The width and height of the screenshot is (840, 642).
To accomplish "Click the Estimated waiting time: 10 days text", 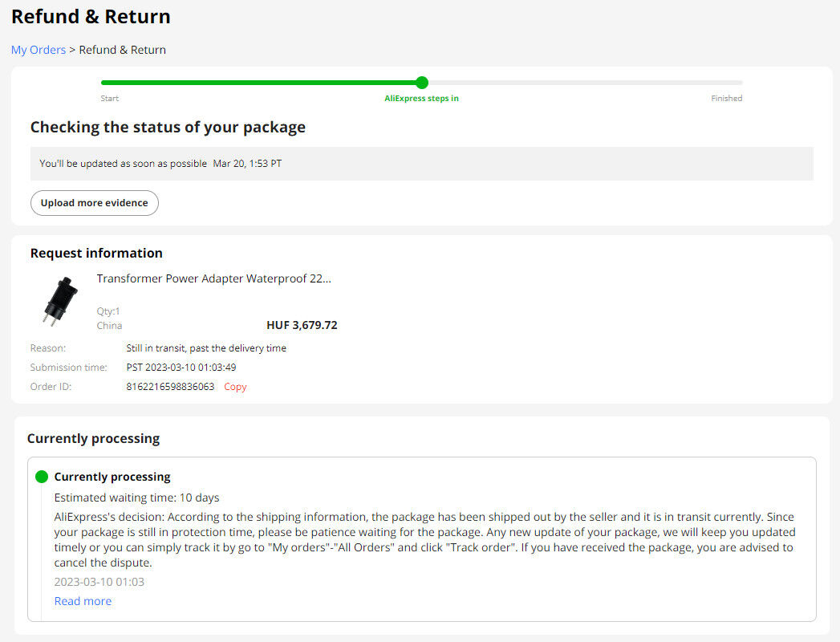I will 136,498.
